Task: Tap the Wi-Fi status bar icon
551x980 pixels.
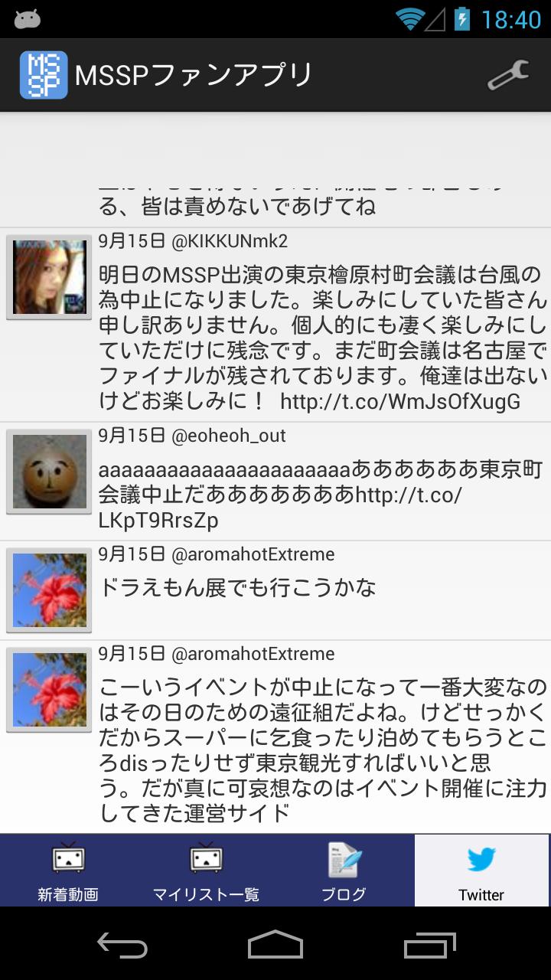Action: pos(410,19)
